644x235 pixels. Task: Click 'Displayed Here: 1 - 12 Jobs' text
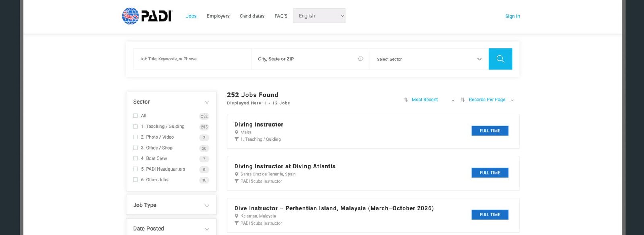pos(258,103)
